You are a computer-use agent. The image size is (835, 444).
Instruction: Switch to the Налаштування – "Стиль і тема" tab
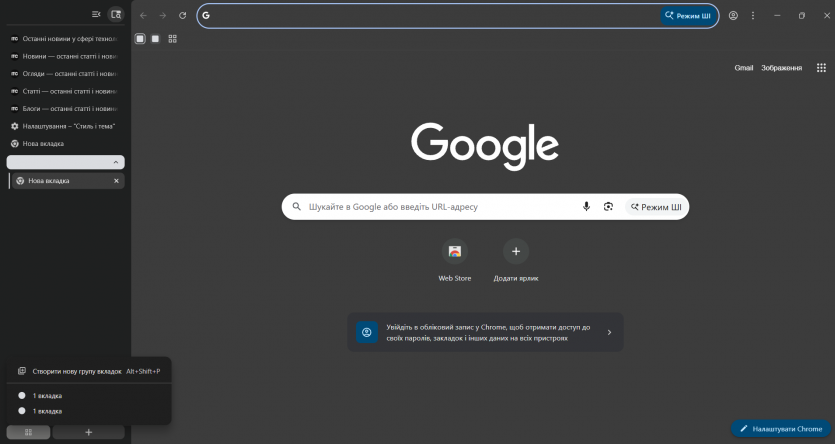click(64, 126)
